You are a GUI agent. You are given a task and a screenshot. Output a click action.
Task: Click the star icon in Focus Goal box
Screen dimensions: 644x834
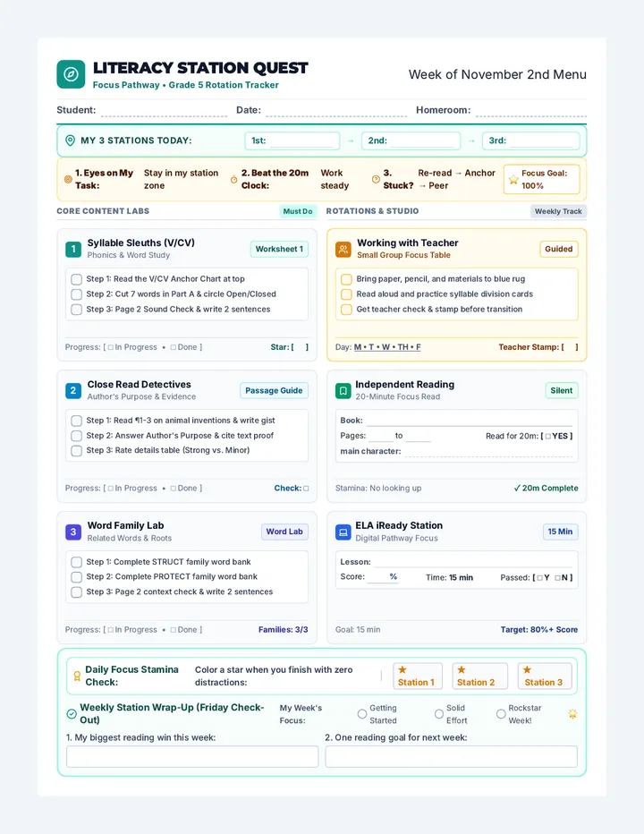click(513, 180)
